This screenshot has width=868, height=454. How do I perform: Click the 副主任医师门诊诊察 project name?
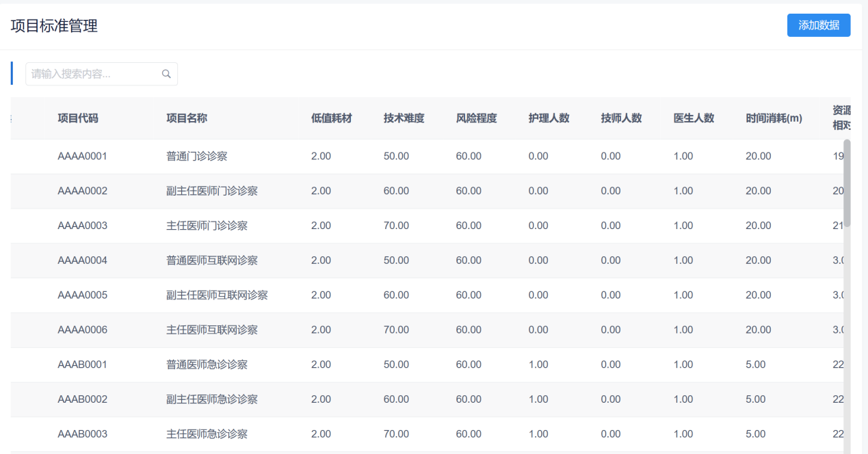[212, 191]
